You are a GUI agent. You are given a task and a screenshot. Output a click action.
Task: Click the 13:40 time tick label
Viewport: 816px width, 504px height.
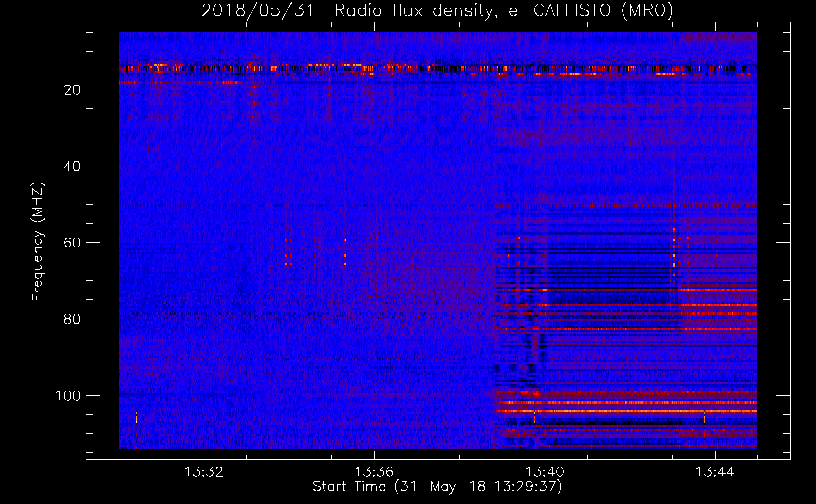(x=545, y=472)
